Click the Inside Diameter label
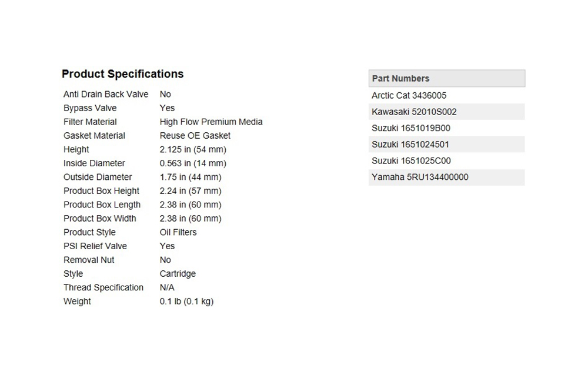Screen dimensions: 588x382 click(94, 163)
